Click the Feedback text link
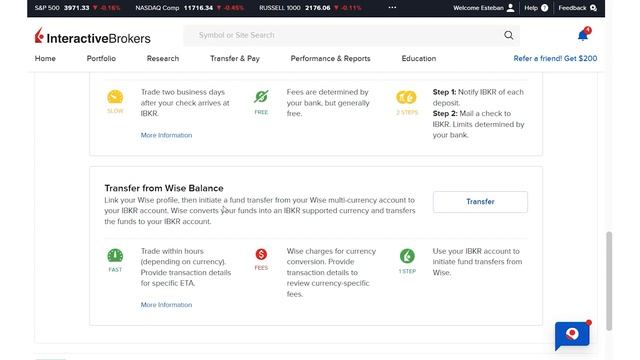Screen dimensions: 640x360 pyautogui.click(x=572, y=8)
